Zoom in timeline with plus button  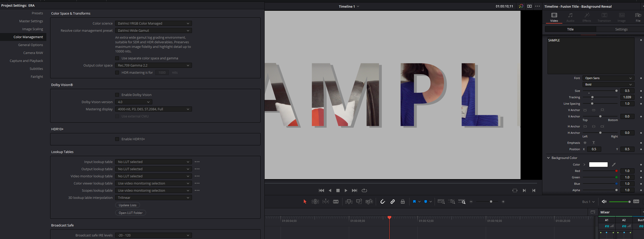pos(503,202)
